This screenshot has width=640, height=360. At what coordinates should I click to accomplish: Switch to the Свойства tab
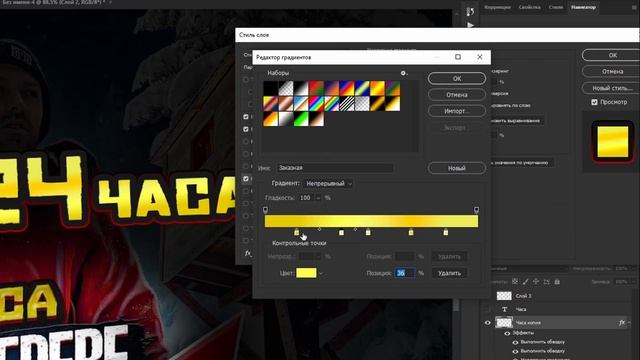[x=529, y=7]
